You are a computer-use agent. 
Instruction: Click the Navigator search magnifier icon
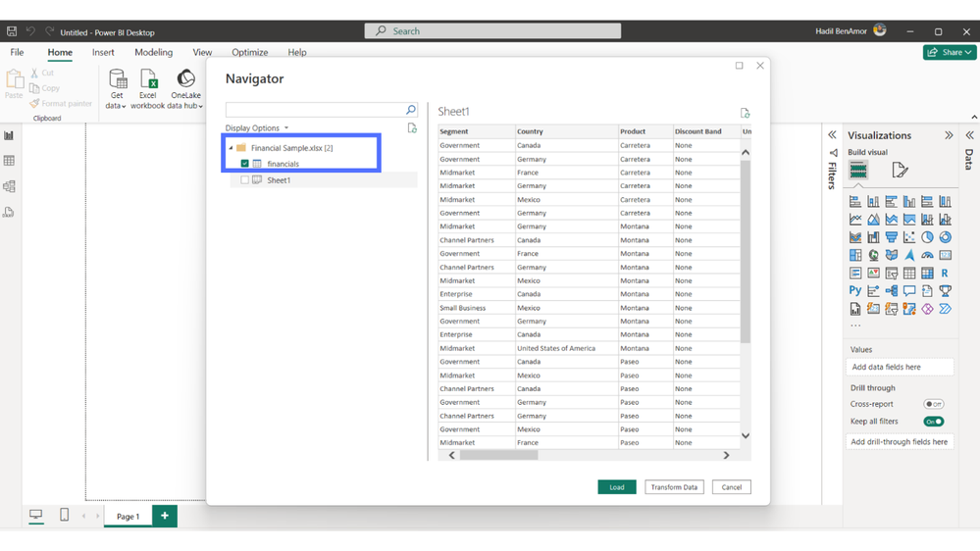click(x=411, y=110)
